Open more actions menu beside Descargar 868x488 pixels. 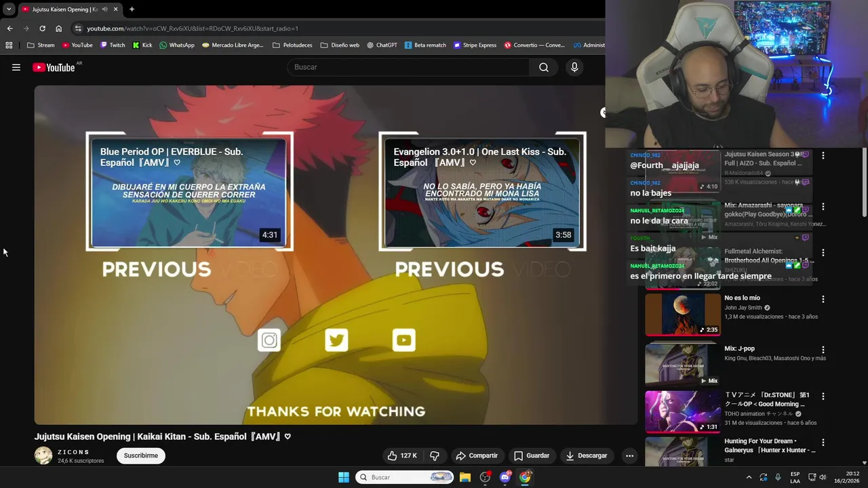click(x=629, y=455)
